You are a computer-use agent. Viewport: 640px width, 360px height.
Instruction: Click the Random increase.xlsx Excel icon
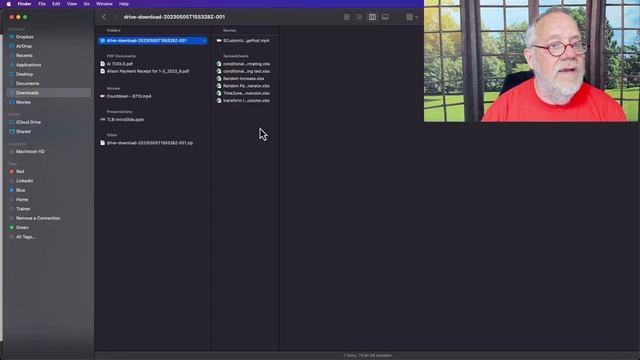click(219, 79)
